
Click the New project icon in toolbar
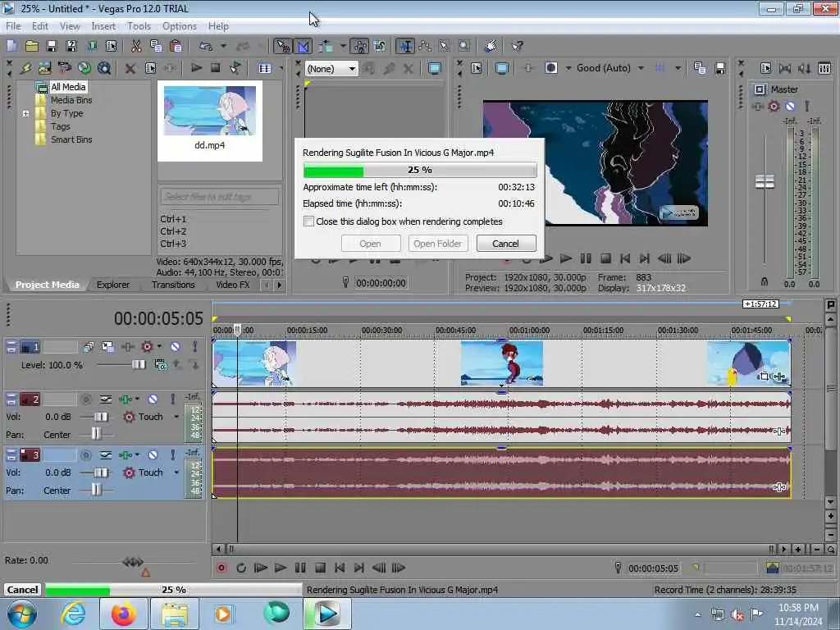point(11,46)
